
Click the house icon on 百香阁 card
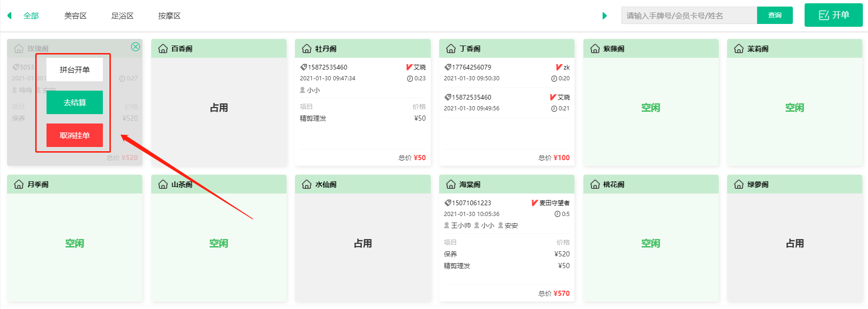point(163,48)
